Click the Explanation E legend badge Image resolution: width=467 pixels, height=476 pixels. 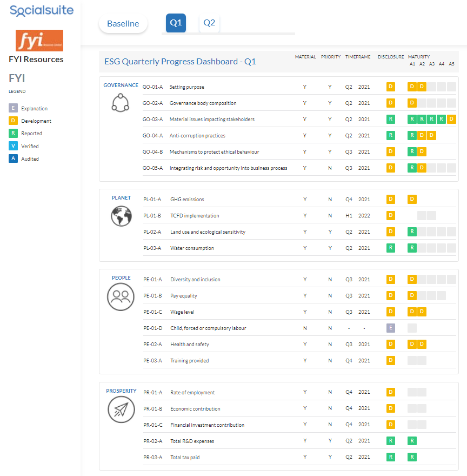13,108
